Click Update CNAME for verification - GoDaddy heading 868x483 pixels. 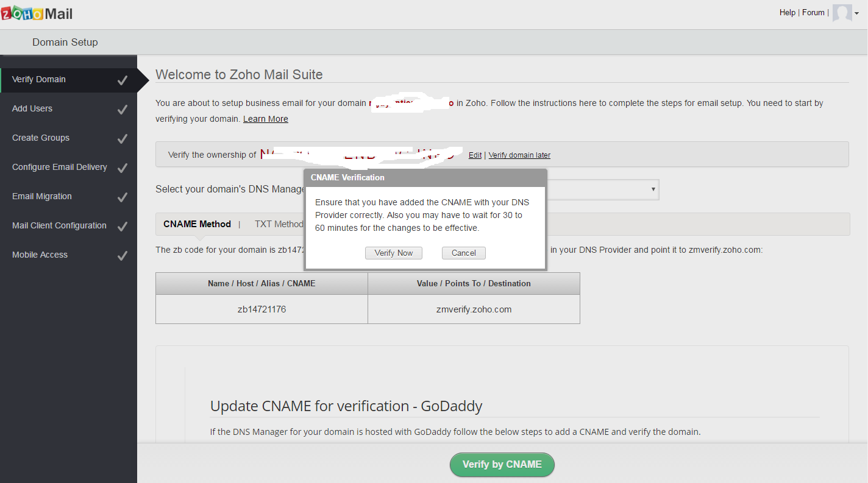click(346, 406)
